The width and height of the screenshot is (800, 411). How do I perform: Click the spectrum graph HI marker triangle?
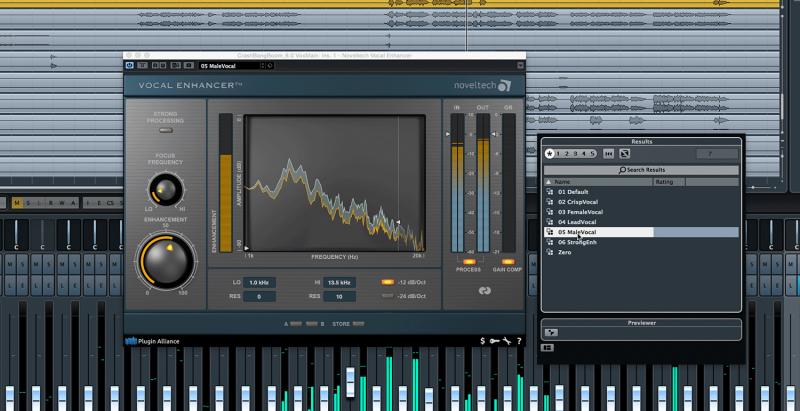pos(398,222)
